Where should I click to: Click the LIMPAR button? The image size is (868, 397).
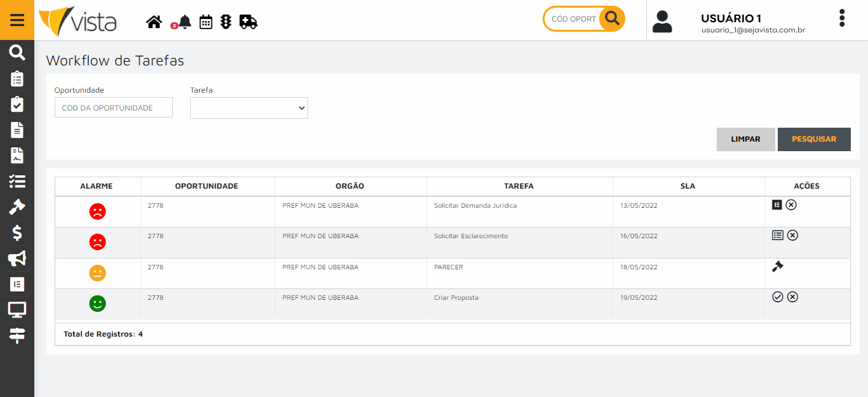click(x=746, y=139)
